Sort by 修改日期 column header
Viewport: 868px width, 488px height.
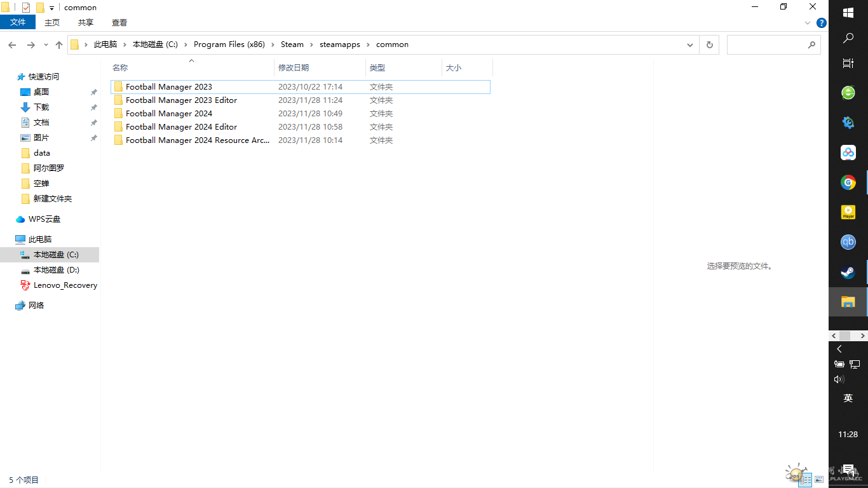[x=320, y=67]
